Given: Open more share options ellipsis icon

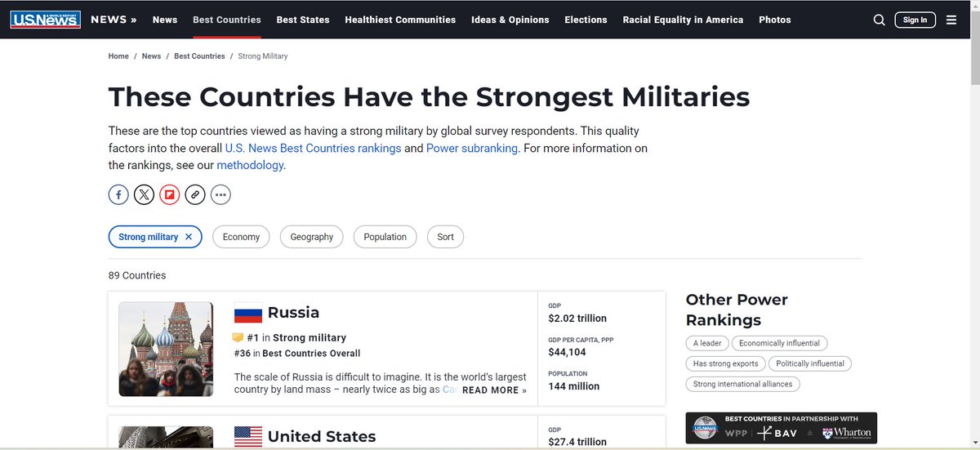Looking at the screenshot, I should [220, 194].
